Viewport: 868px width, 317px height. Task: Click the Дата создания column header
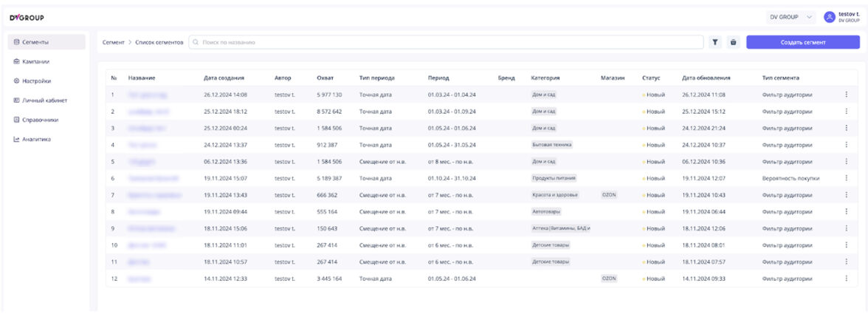224,78
